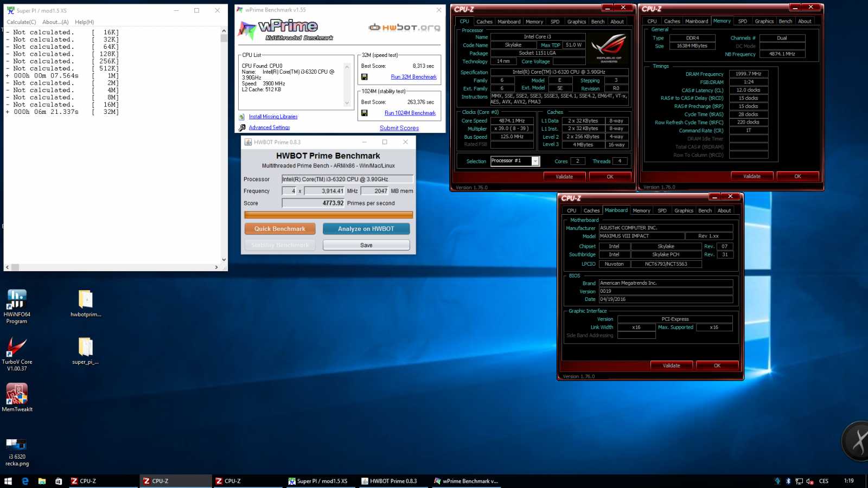Open Caches tab in CPU-Z processor window

[x=484, y=22]
